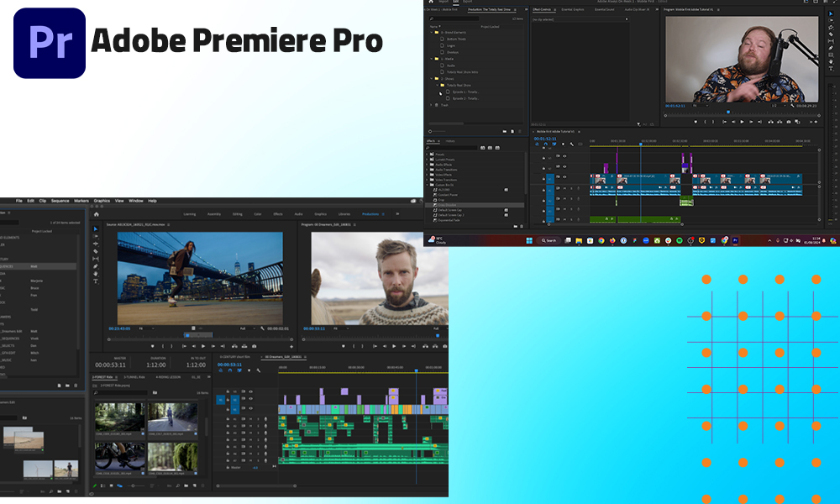Select the Hand tool in Dreamers window
Screen dimensions: 840x504
96,274
